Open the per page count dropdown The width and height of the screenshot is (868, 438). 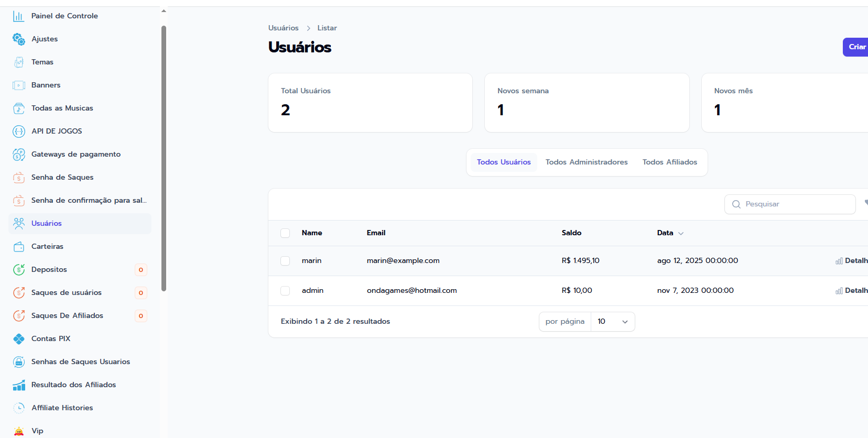613,322
